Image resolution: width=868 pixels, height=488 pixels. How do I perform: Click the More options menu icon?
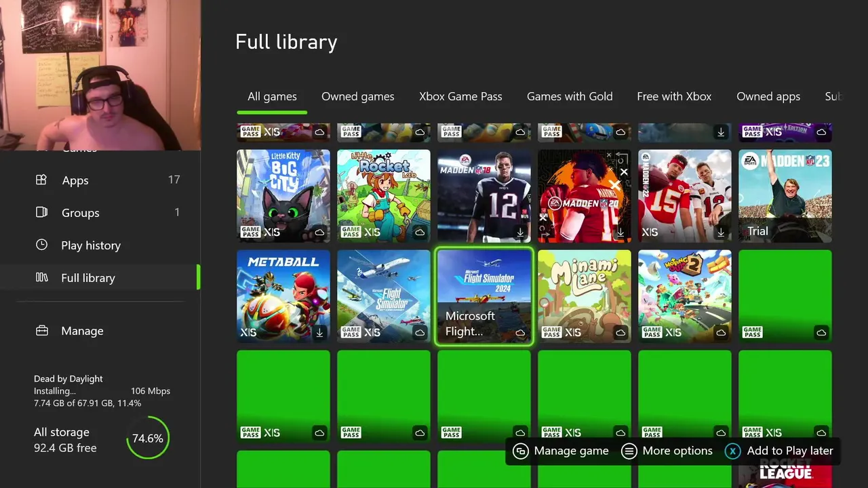(x=629, y=451)
